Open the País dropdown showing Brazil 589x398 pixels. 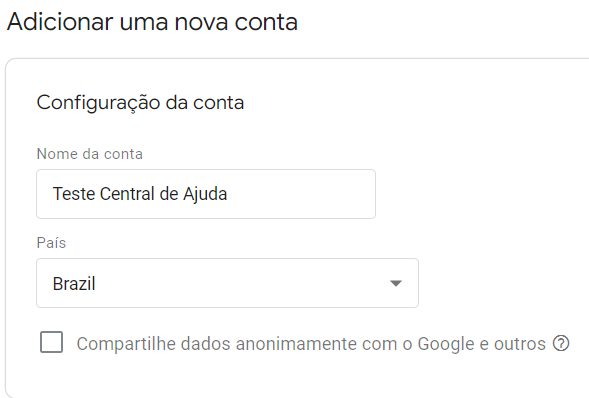tap(227, 283)
